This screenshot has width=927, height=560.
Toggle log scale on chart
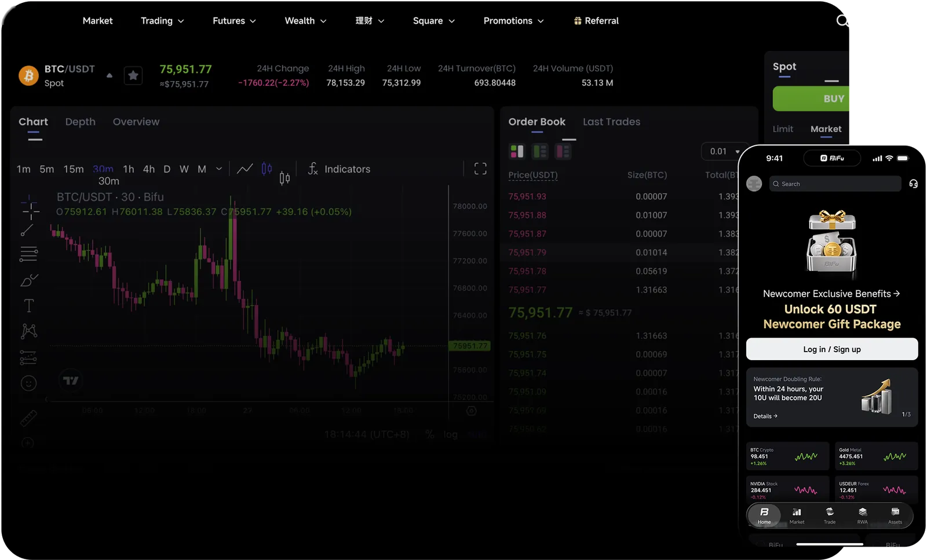pyautogui.click(x=451, y=434)
